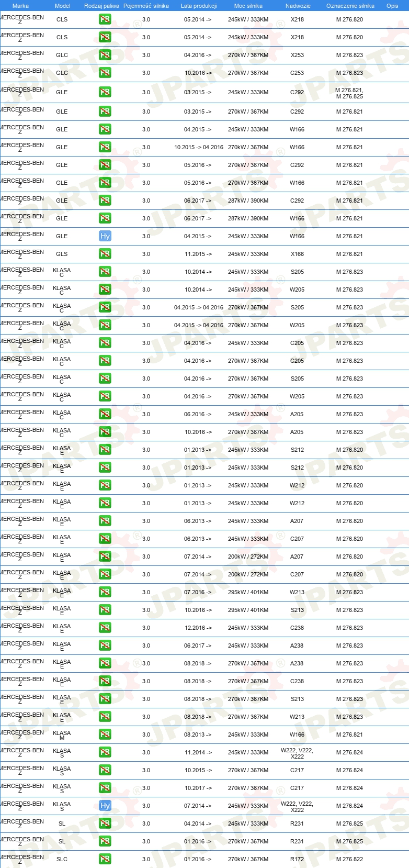Click the petrol icon in the SL 04.2014 row

105,824
